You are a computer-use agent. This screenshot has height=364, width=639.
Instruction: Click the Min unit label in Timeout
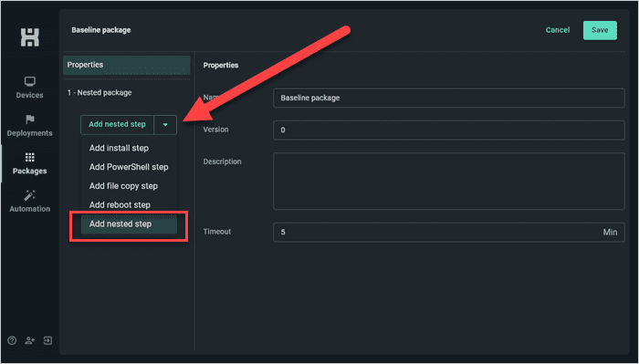tap(610, 233)
